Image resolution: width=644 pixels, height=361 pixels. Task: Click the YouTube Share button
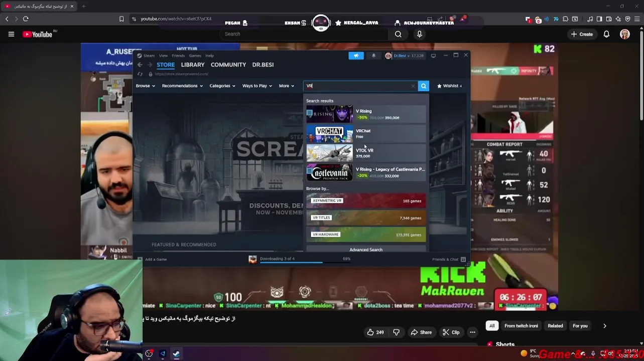click(x=421, y=332)
